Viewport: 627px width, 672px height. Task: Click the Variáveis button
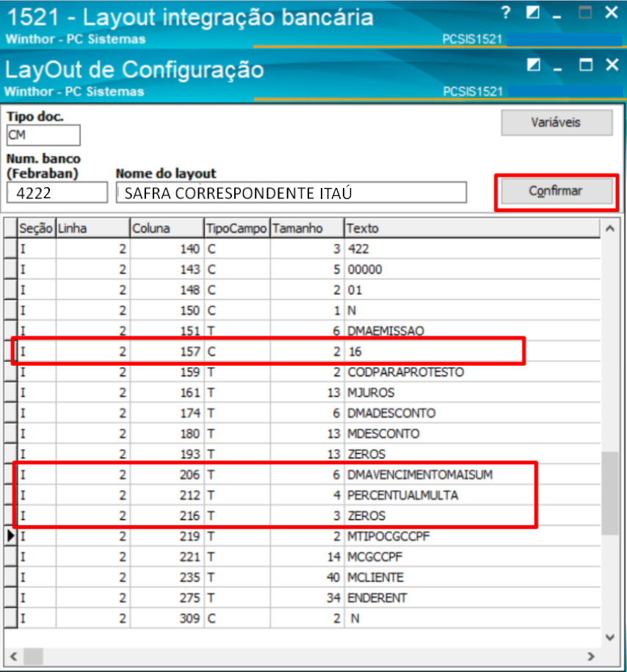pos(557,123)
